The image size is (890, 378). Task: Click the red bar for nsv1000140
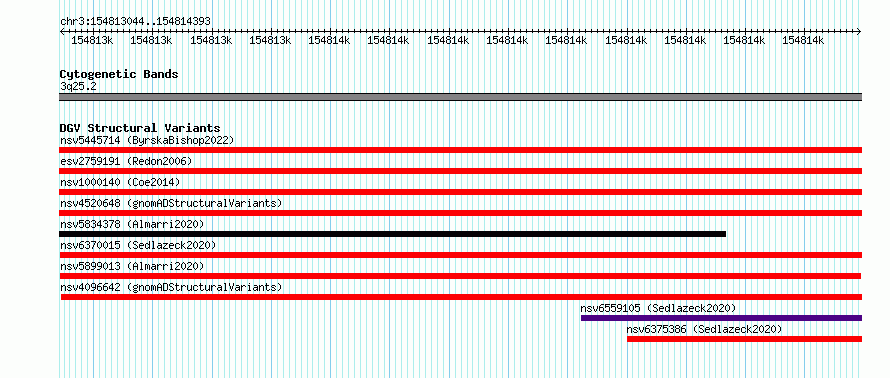point(460,192)
